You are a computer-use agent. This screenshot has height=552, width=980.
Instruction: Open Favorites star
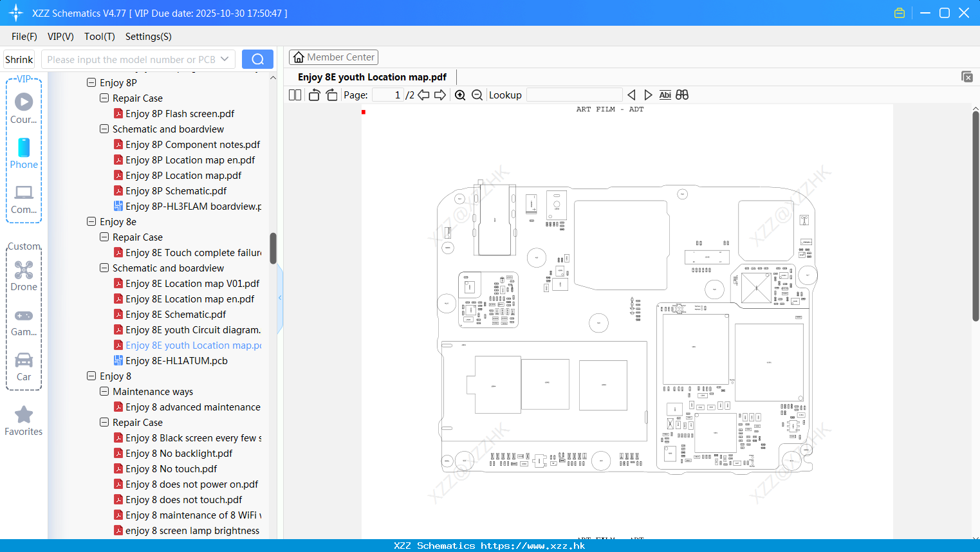tap(24, 421)
